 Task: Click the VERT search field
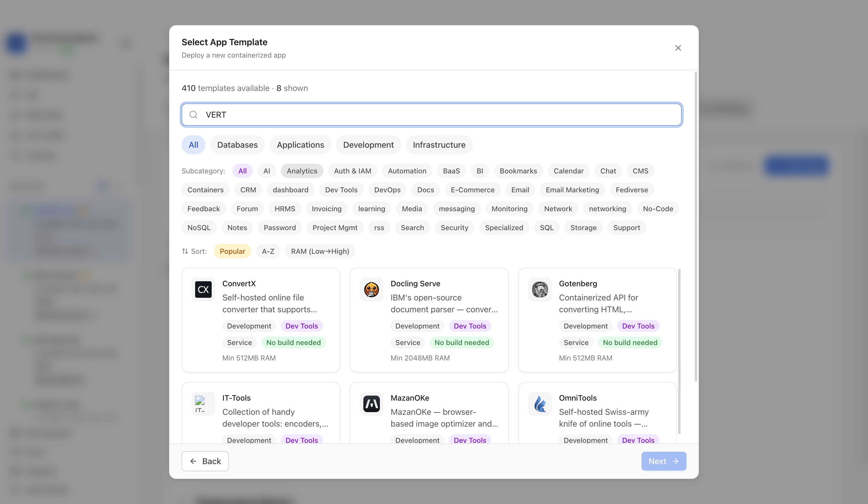click(432, 115)
